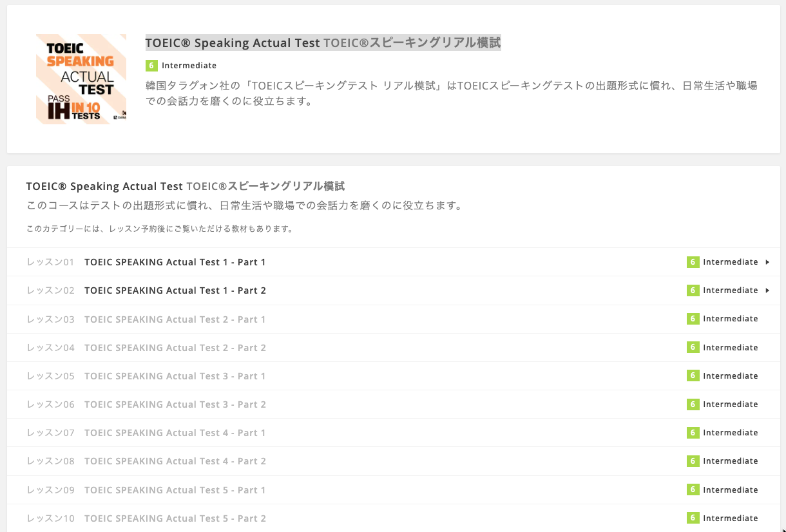Click level 6 badge on Test 5 - Part 1 row
The height and width of the screenshot is (532, 786).
693,489
